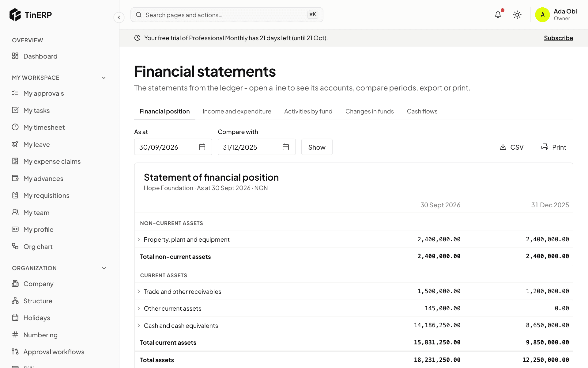Click the My expense claims receipt icon
588x368 pixels.
coord(15,161)
